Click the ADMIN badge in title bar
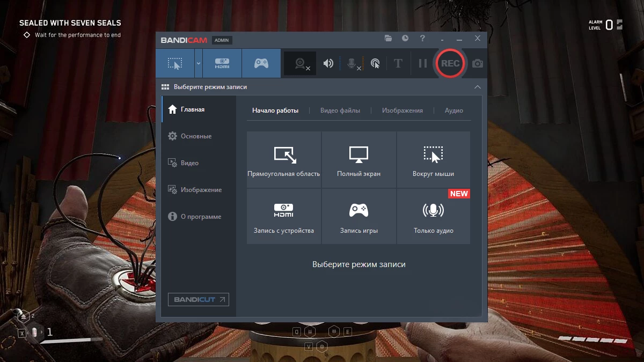 222,40
